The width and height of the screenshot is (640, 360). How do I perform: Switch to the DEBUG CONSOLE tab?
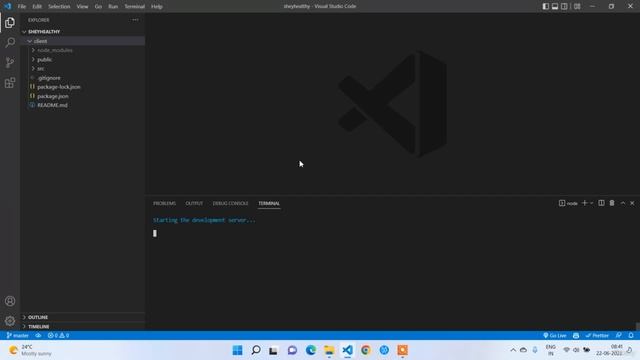pyautogui.click(x=230, y=203)
